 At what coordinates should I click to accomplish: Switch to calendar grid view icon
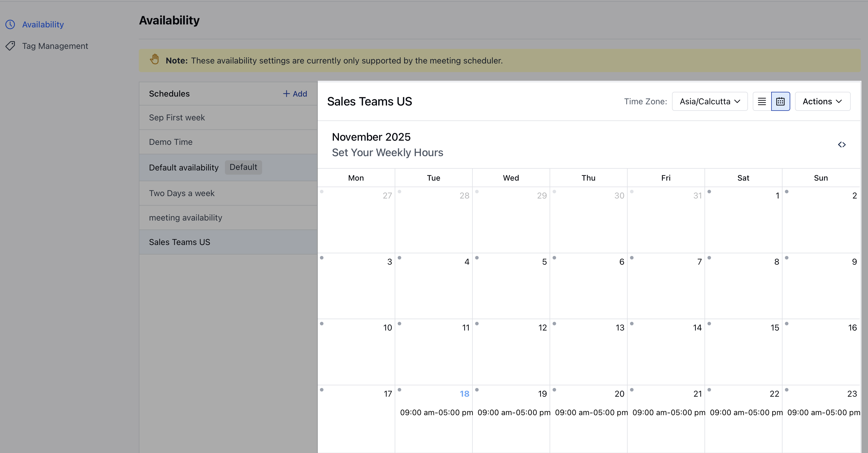click(x=780, y=101)
